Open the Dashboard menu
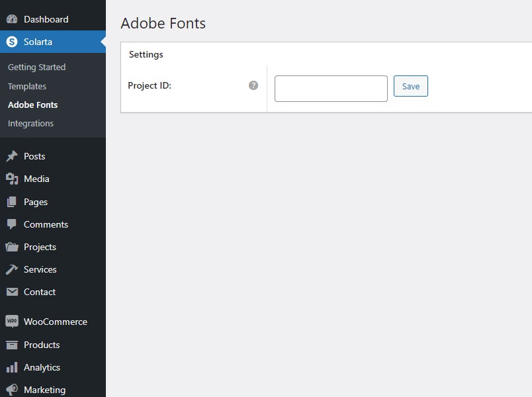 (53, 19)
